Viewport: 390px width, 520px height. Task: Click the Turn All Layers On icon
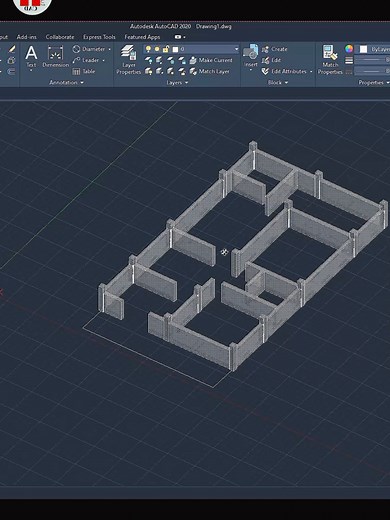coord(148,71)
